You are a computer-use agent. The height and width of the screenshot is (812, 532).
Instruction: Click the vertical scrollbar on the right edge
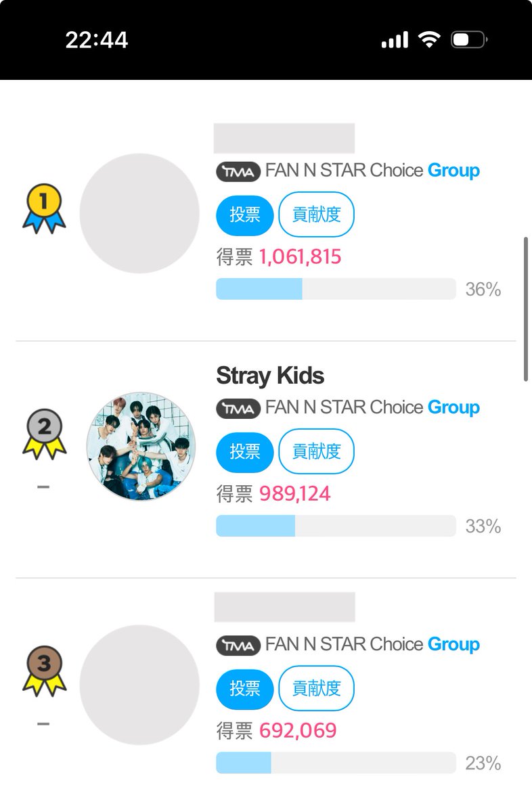526,309
